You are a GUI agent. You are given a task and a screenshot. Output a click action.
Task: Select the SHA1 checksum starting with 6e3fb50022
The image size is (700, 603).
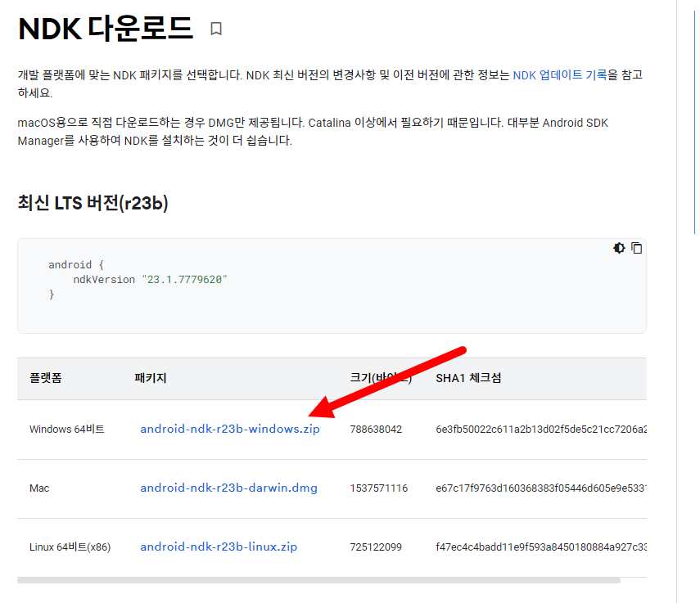click(541, 429)
